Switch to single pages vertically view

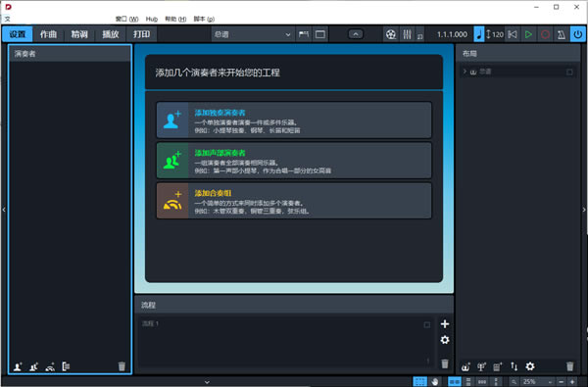click(x=496, y=382)
